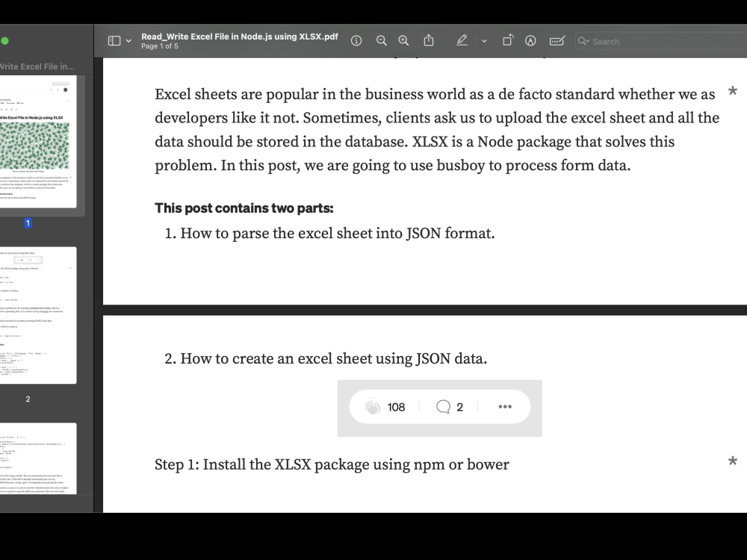Click the comments bubble icon
Viewport: 747px width, 560px height.
(443, 407)
